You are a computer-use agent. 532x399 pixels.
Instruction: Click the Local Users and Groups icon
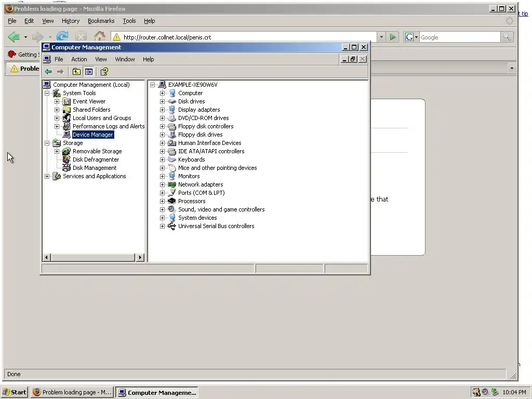pos(66,118)
